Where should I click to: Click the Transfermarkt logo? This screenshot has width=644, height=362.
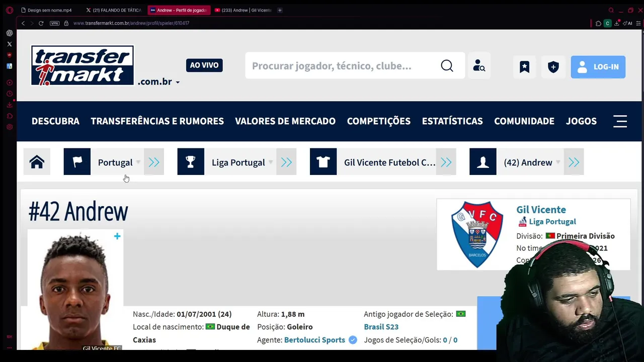point(83,65)
